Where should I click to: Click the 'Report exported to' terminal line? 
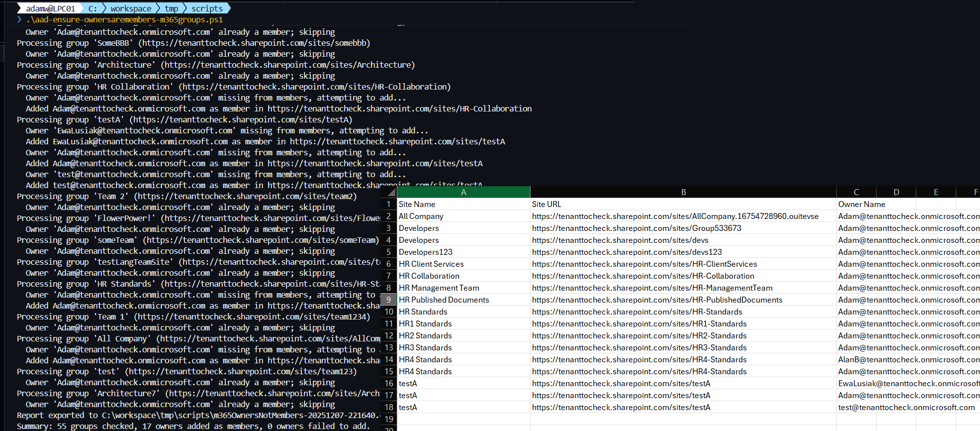coord(198,415)
